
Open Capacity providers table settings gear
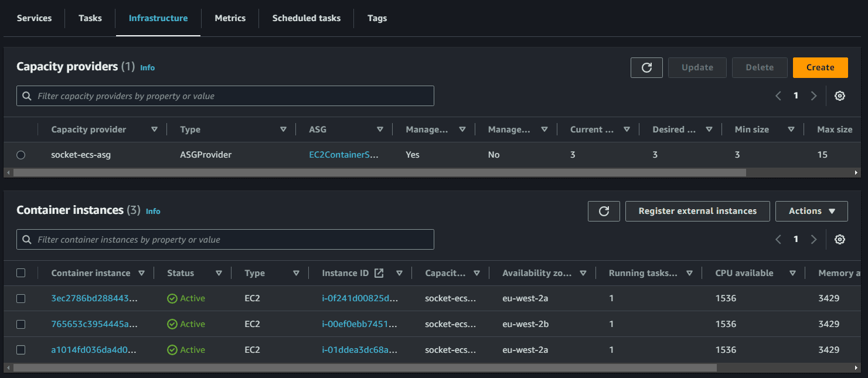(840, 96)
